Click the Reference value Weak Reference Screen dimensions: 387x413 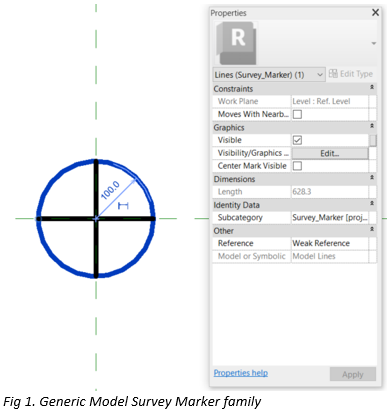point(330,243)
